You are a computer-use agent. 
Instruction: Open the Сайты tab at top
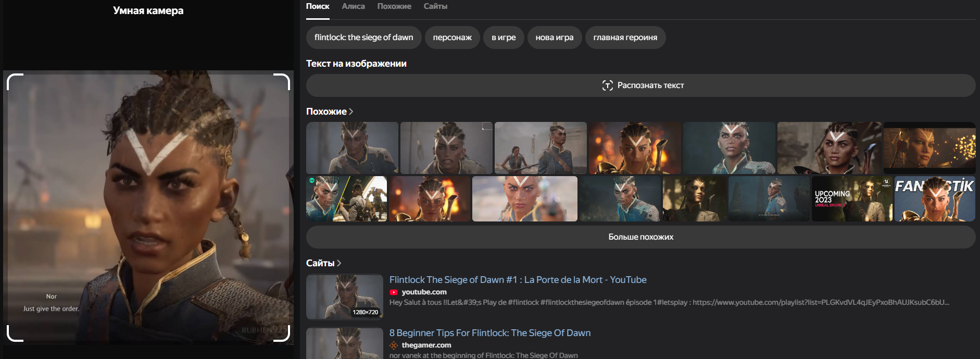[435, 6]
